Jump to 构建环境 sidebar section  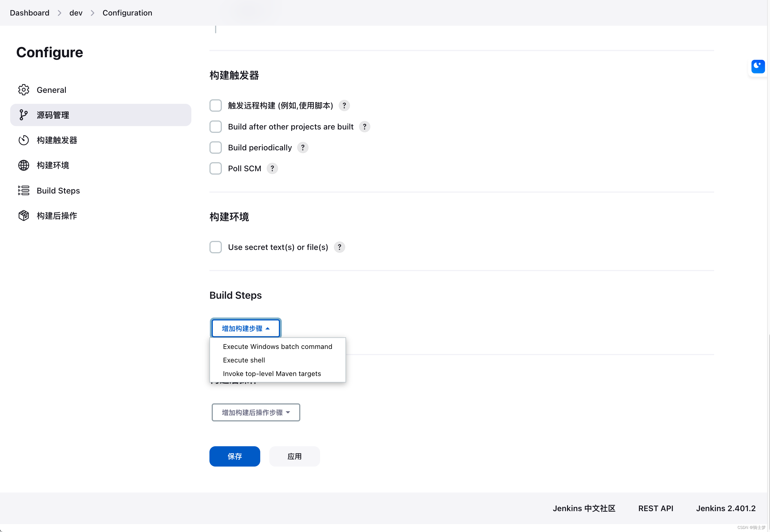click(101, 165)
